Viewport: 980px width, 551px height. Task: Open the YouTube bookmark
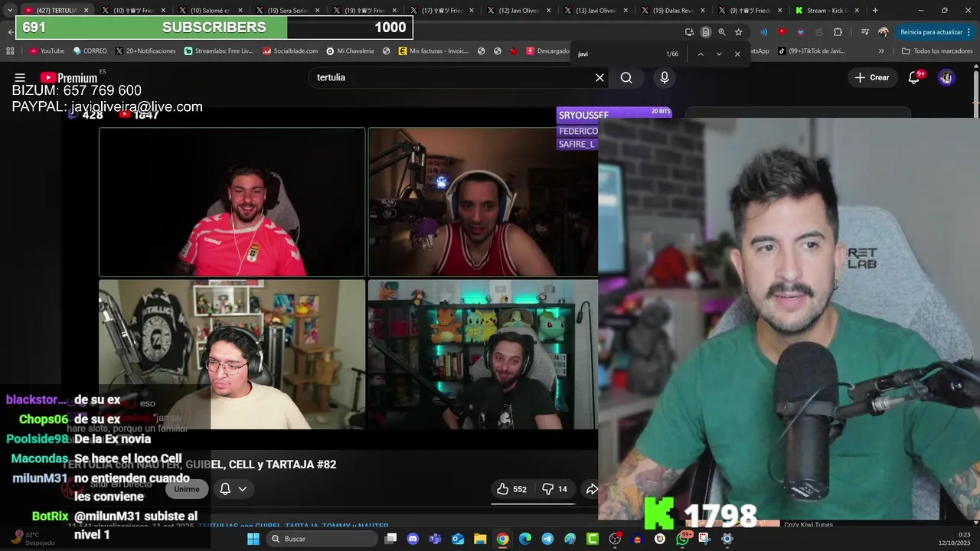pyautogui.click(x=47, y=51)
